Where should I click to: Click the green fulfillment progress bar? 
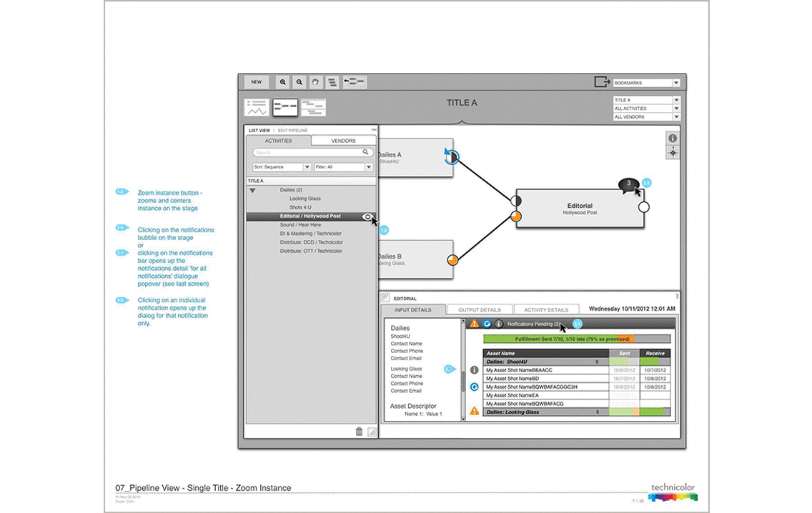(558, 339)
